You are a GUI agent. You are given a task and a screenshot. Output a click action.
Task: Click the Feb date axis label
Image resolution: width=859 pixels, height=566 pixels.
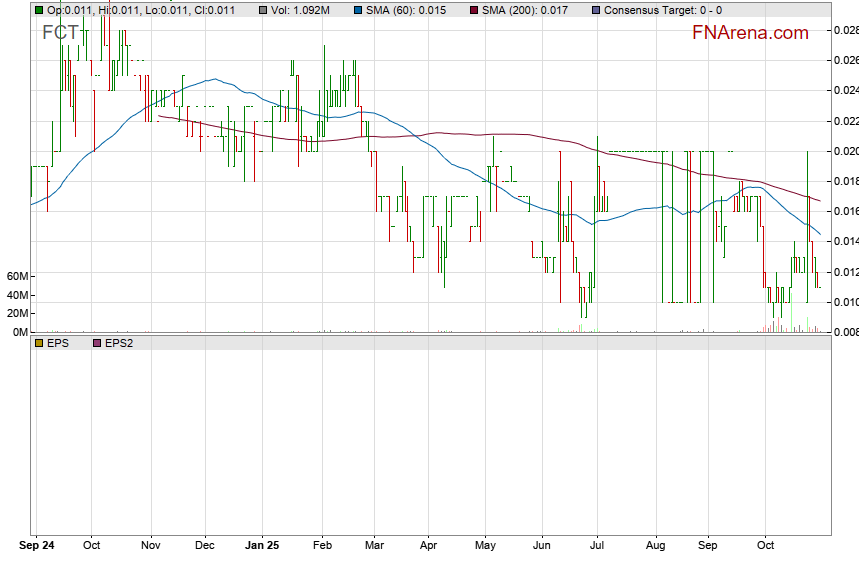[322, 546]
